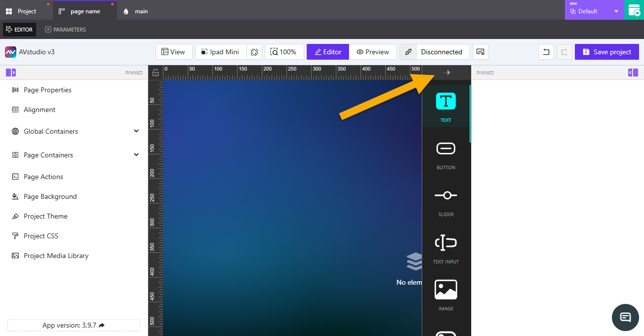Select the TEXT element tool
Screen dimensions: 644x336
(445, 106)
